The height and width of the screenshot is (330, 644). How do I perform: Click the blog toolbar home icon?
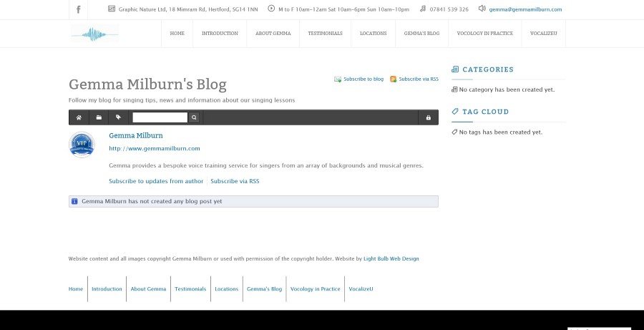tap(79, 117)
